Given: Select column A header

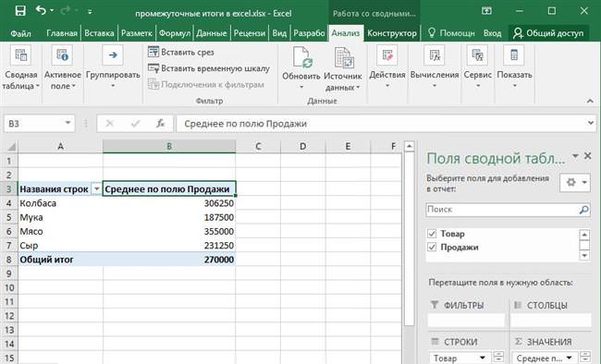Looking at the screenshot, I should [60, 146].
